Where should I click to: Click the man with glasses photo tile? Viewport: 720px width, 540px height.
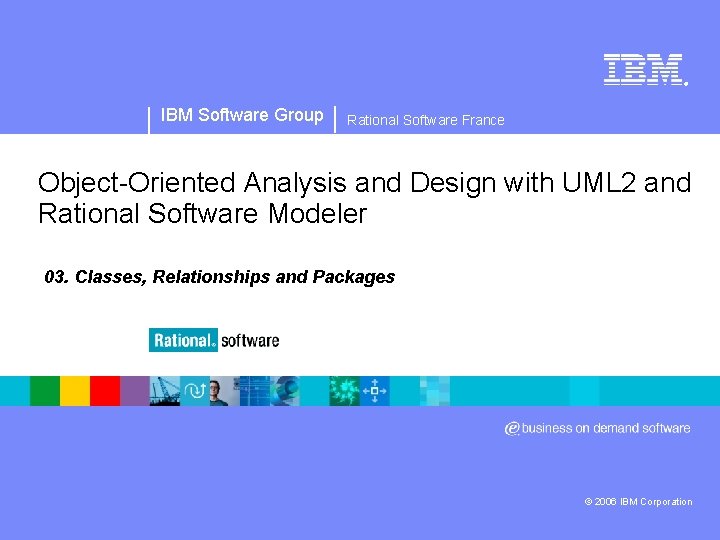click(x=225, y=391)
